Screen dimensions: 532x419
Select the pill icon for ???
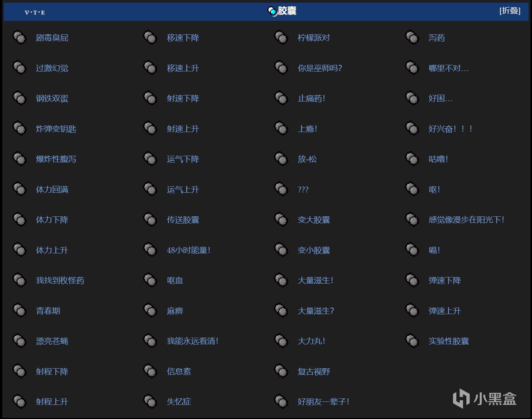point(281,189)
